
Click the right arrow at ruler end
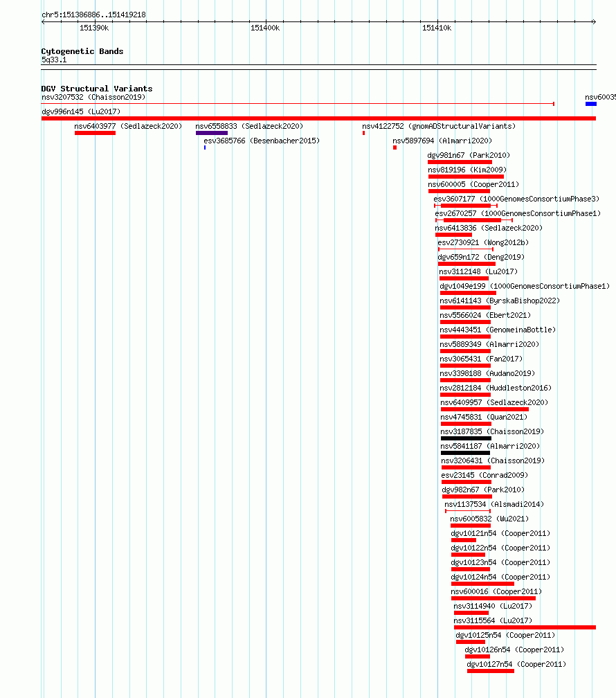[594, 21]
